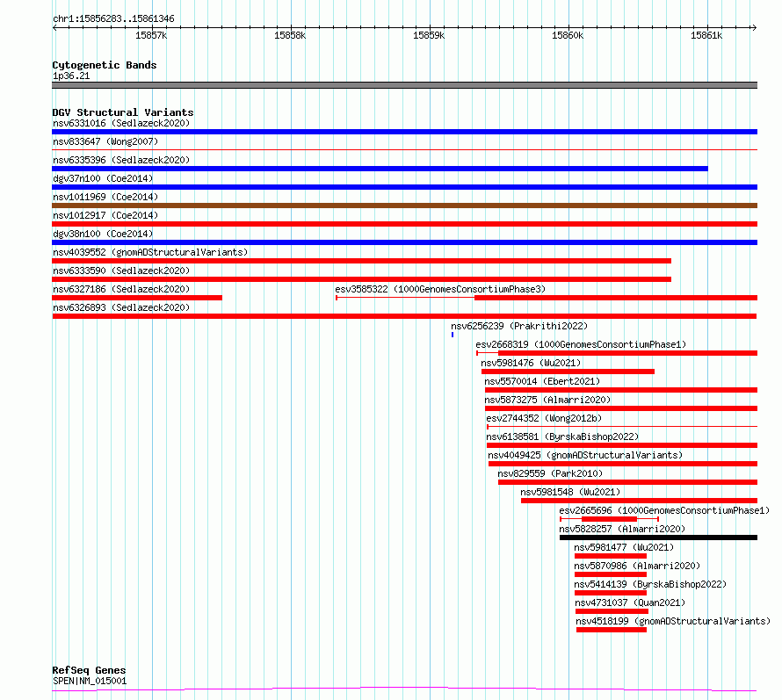Image resolution: width=782 pixels, height=700 pixels.
Task: Select the nsv5828257 (Almarri2020) label
Action: pyautogui.click(x=622, y=529)
